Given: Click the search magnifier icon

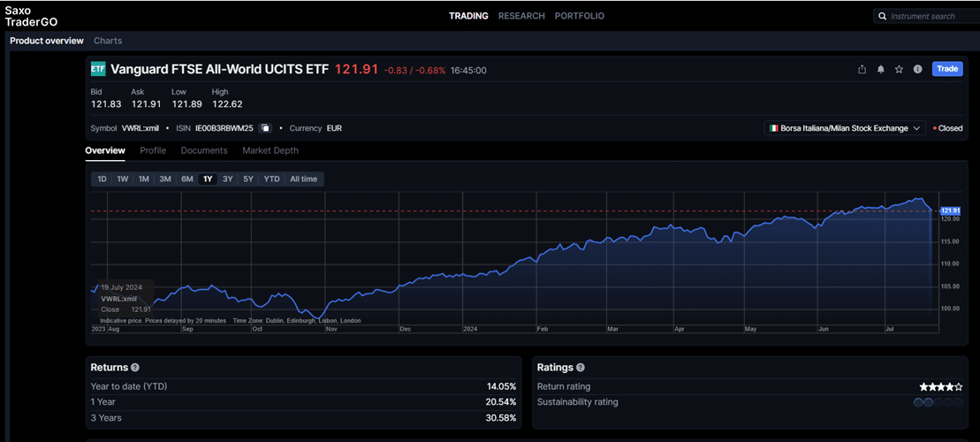Looking at the screenshot, I should click(x=882, y=16).
